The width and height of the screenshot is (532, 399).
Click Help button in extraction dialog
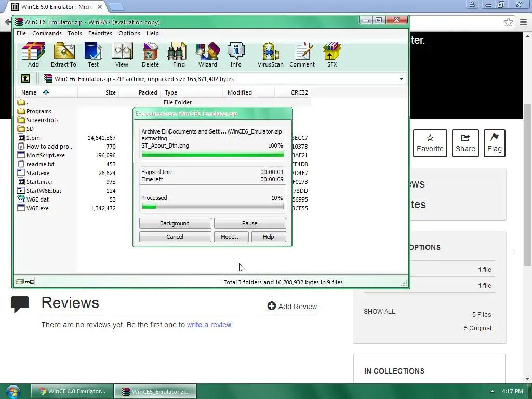pyautogui.click(x=269, y=237)
